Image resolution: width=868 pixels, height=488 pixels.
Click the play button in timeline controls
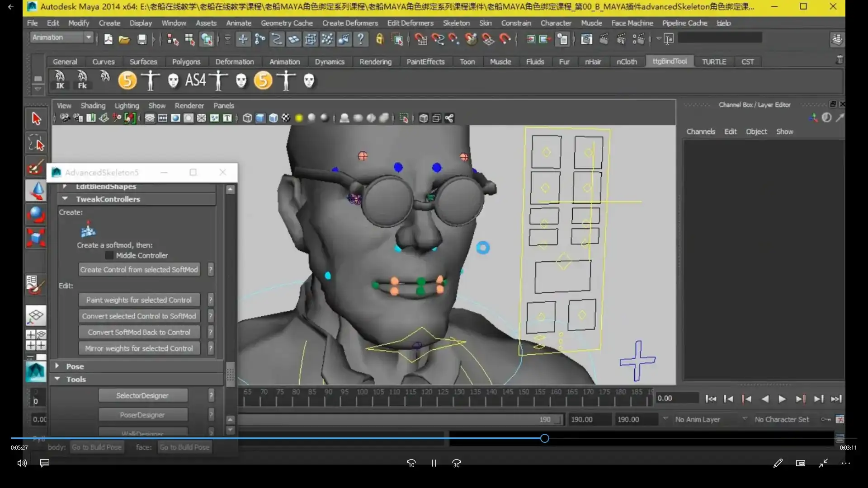783,399
